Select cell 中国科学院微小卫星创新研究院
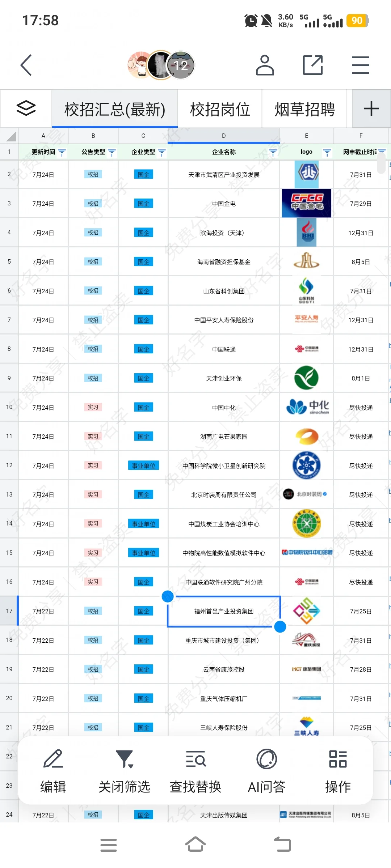391x868 pixels. pyautogui.click(x=224, y=466)
